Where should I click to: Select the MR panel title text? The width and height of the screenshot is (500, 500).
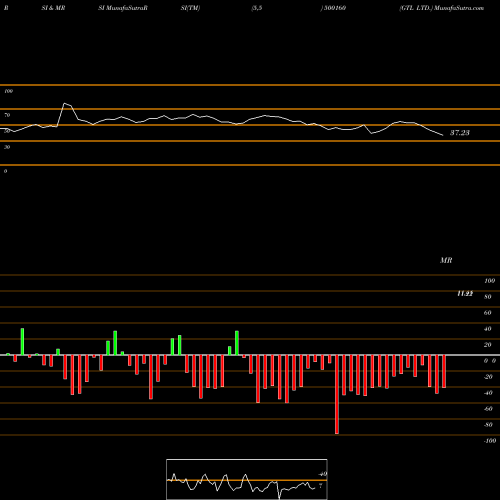446,260
